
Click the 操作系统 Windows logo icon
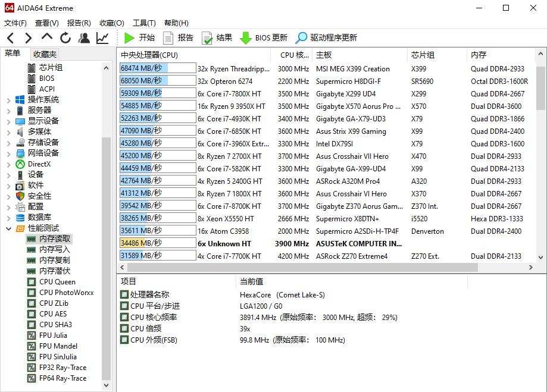tap(20, 100)
